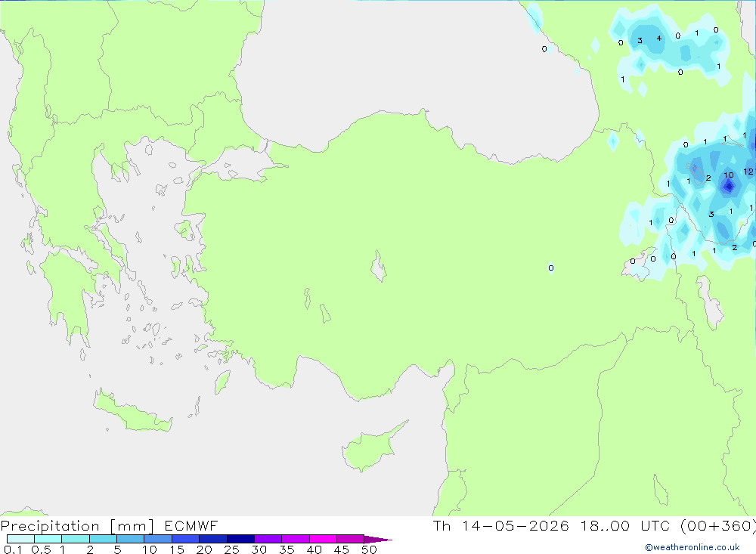
Task: Click the "20" legend scale label
Action: tap(204, 549)
